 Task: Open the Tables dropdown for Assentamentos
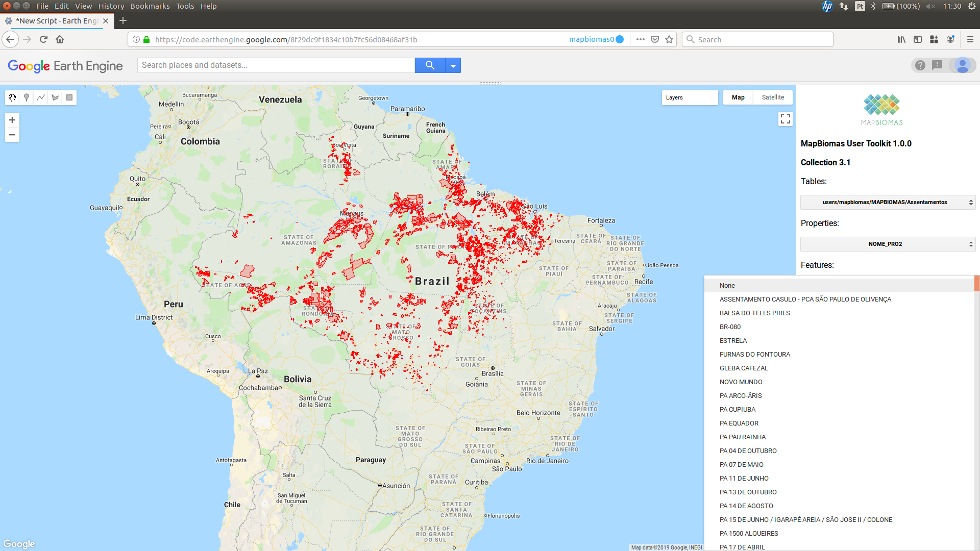tap(888, 202)
